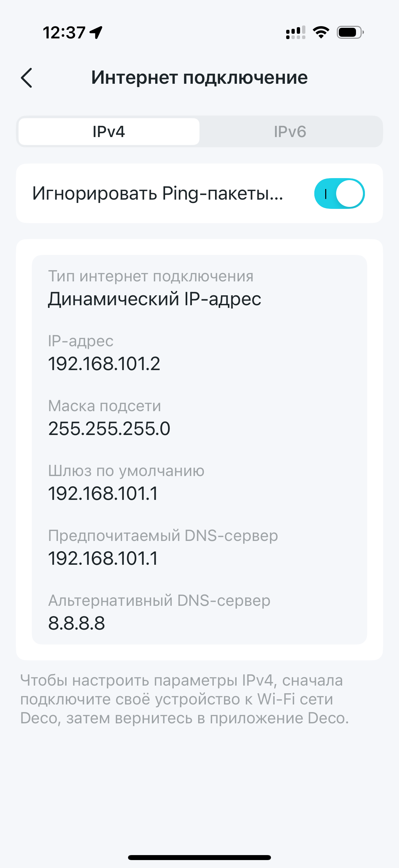
Task: Disable the Ignore Ping packets toggle
Action: tap(339, 193)
